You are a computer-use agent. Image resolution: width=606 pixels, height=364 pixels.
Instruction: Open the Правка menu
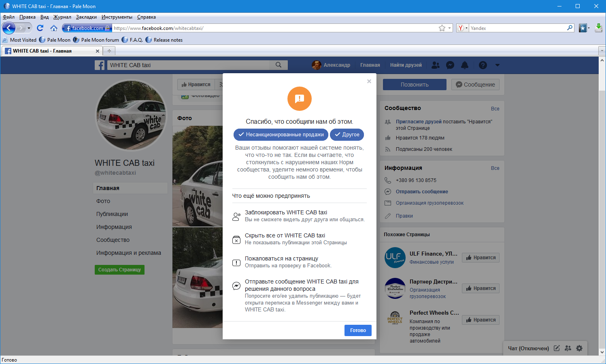click(x=28, y=17)
